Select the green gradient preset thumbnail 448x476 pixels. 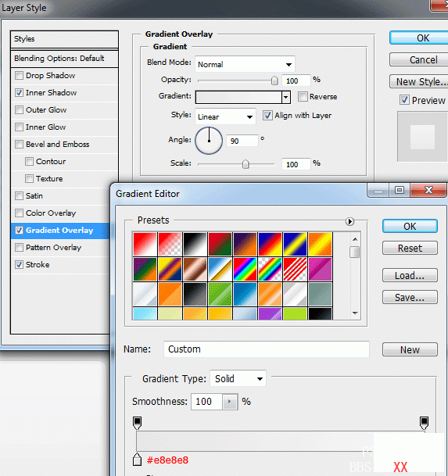(x=220, y=294)
